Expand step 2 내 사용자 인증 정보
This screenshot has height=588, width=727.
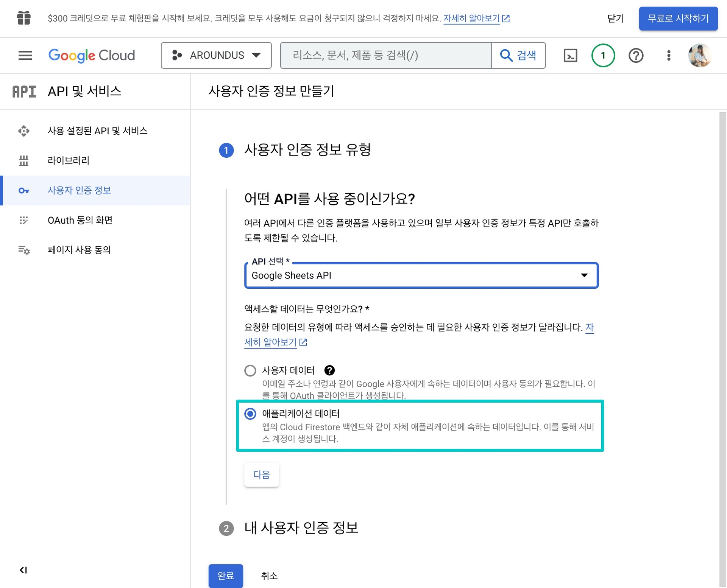pyautogui.click(x=301, y=528)
